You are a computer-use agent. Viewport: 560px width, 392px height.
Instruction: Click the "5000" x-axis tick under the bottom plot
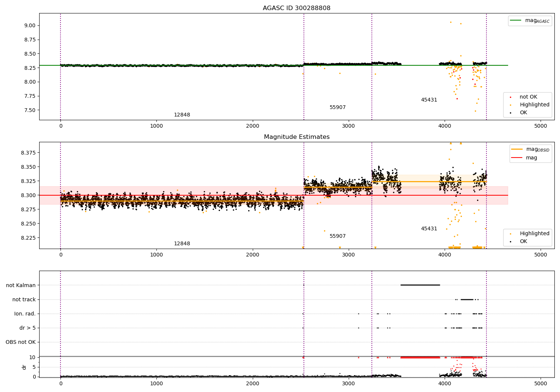coord(541,383)
